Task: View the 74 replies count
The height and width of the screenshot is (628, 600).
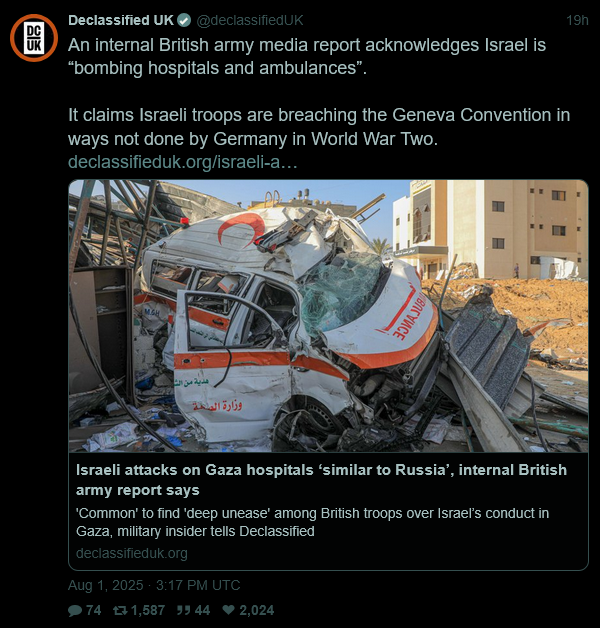Action: tap(93, 610)
